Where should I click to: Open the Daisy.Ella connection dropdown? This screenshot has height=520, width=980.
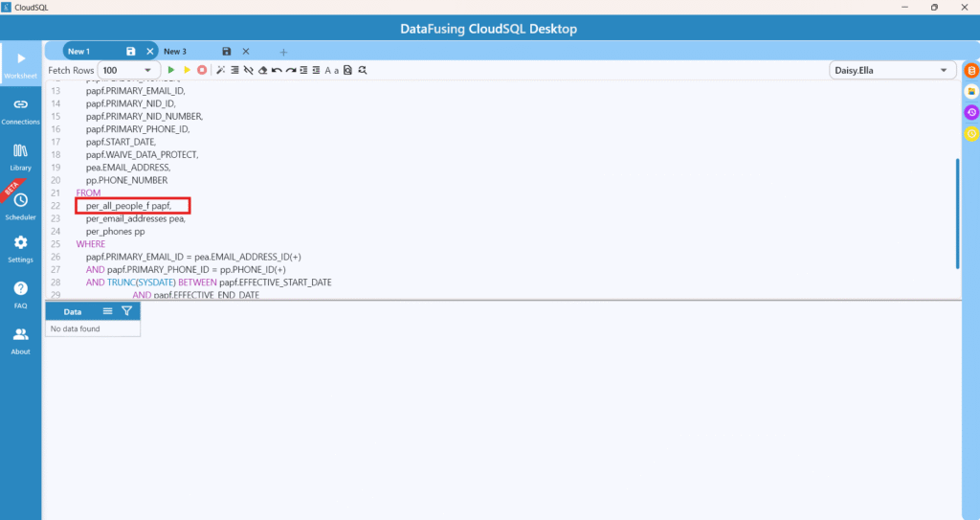tap(893, 70)
